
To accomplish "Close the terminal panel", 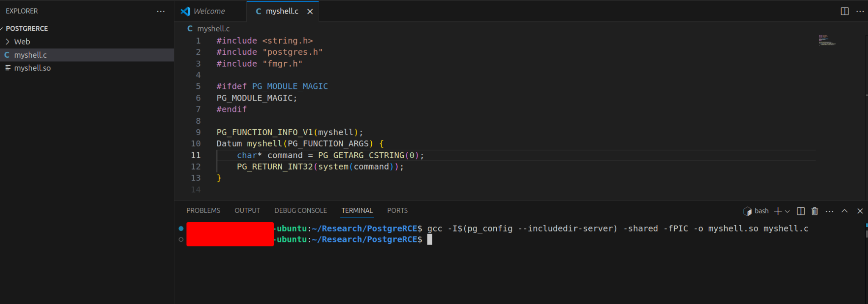I will (860, 211).
